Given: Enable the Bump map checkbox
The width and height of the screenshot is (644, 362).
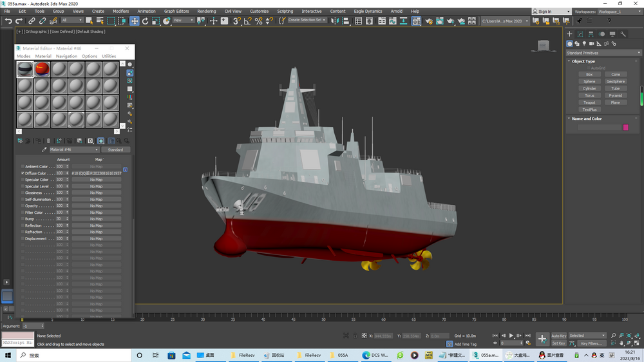Looking at the screenshot, I should [x=23, y=219].
